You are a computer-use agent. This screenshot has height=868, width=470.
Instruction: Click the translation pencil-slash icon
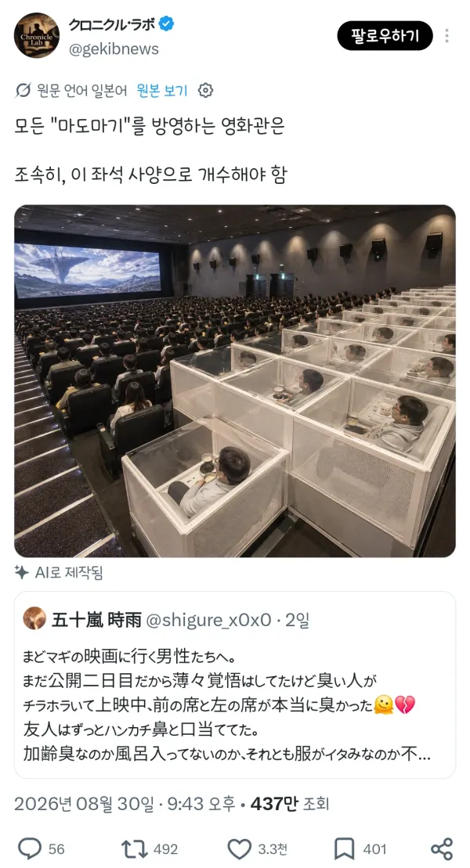pyautogui.click(x=23, y=90)
